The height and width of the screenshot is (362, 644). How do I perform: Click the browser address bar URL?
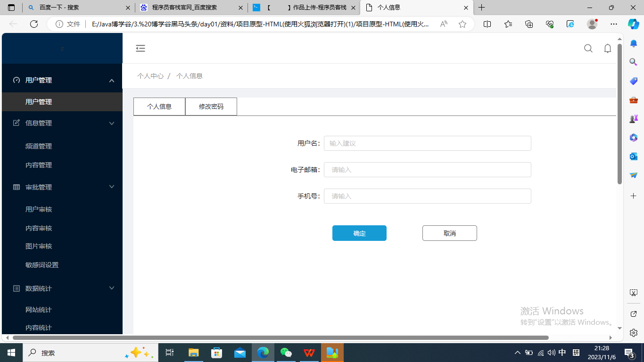pyautogui.click(x=260, y=24)
